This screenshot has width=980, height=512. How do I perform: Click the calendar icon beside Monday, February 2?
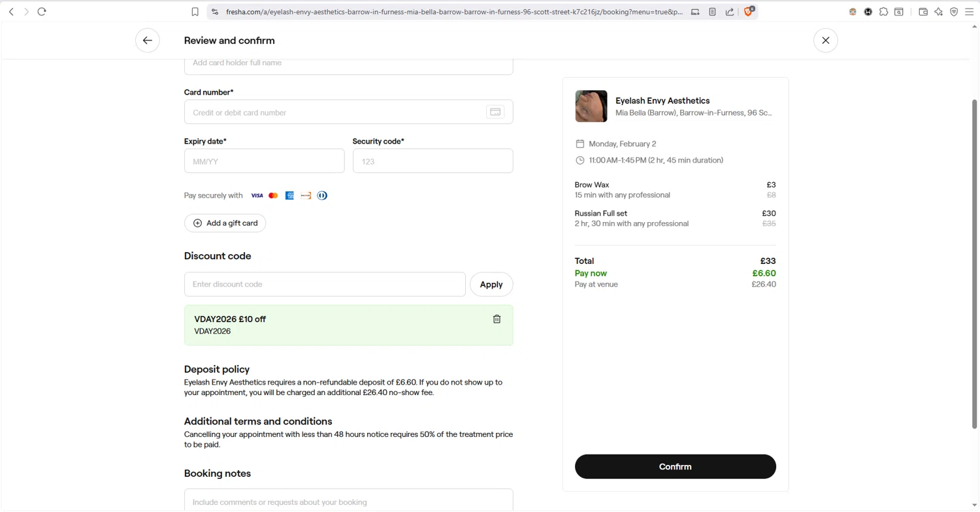coord(580,144)
